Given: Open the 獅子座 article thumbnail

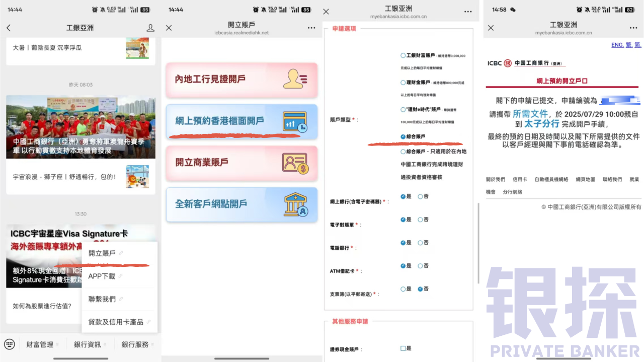Looking at the screenshot, I should tap(137, 177).
